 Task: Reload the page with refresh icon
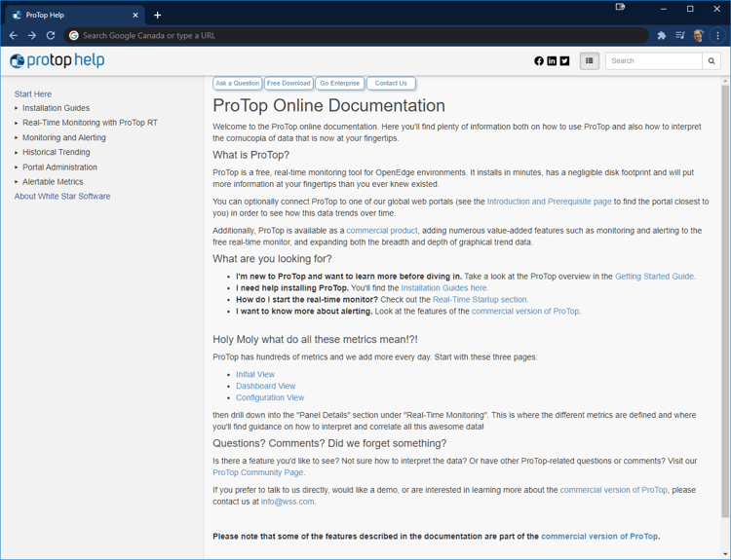(51, 35)
